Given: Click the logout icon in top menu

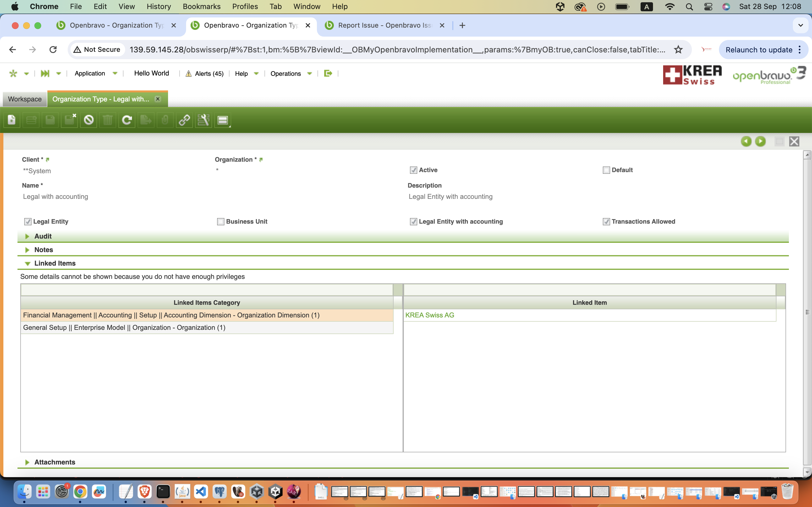Looking at the screenshot, I should (x=328, y=74).
